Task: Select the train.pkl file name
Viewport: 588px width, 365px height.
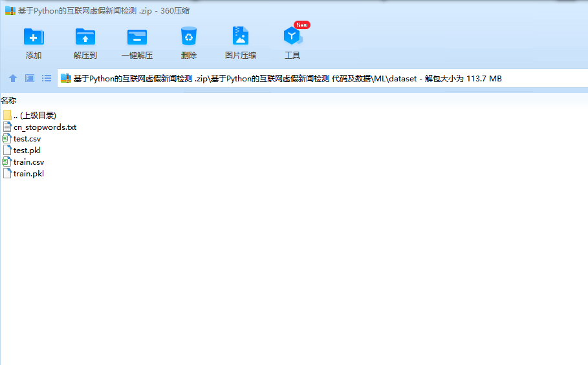Action: (x=28, y=173)
